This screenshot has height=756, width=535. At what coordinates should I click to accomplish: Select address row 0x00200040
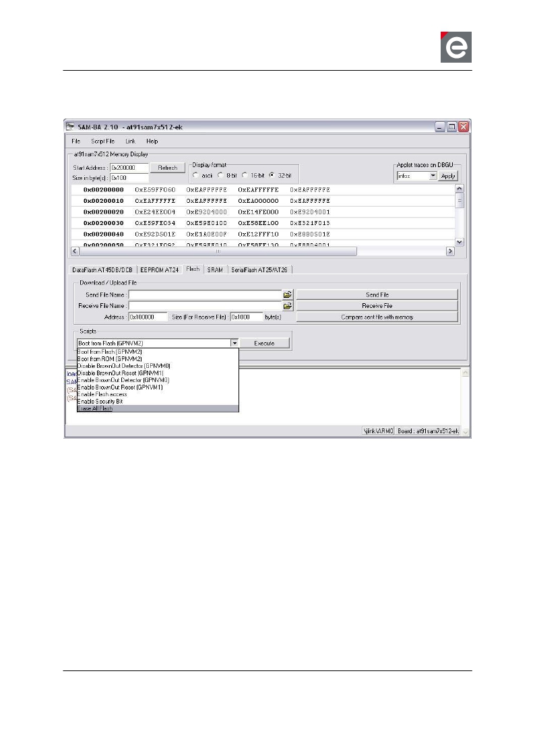tap(104, 234)
